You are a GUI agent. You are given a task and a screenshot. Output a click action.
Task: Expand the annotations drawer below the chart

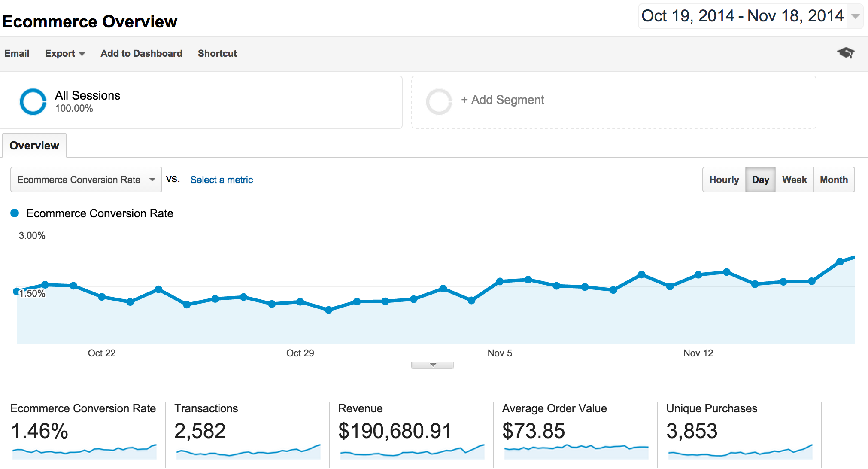coord(433,365)
